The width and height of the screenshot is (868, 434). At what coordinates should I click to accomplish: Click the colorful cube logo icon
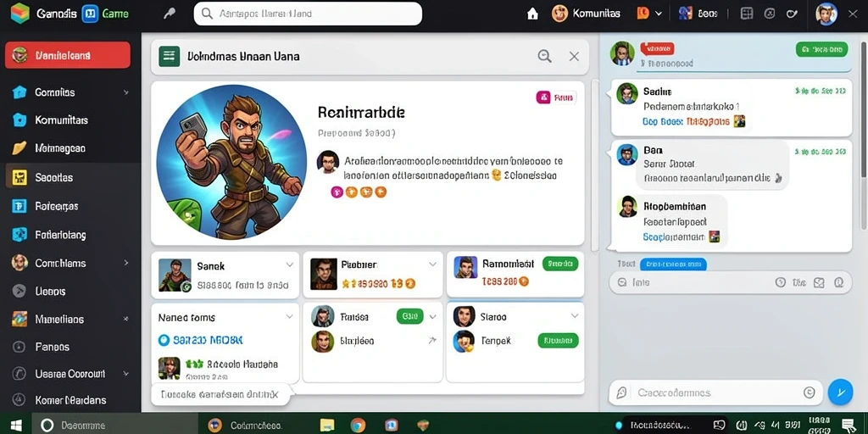(x=20, y=14)
